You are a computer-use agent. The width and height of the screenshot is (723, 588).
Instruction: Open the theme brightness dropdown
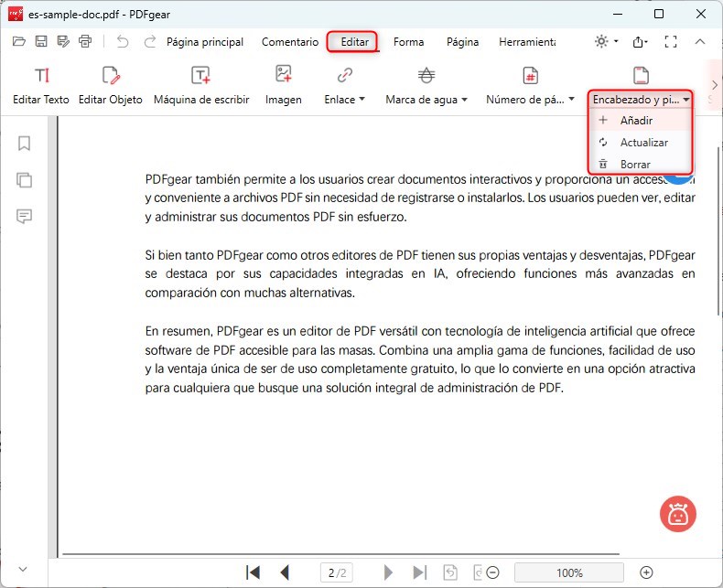click(x=606, y=41)
